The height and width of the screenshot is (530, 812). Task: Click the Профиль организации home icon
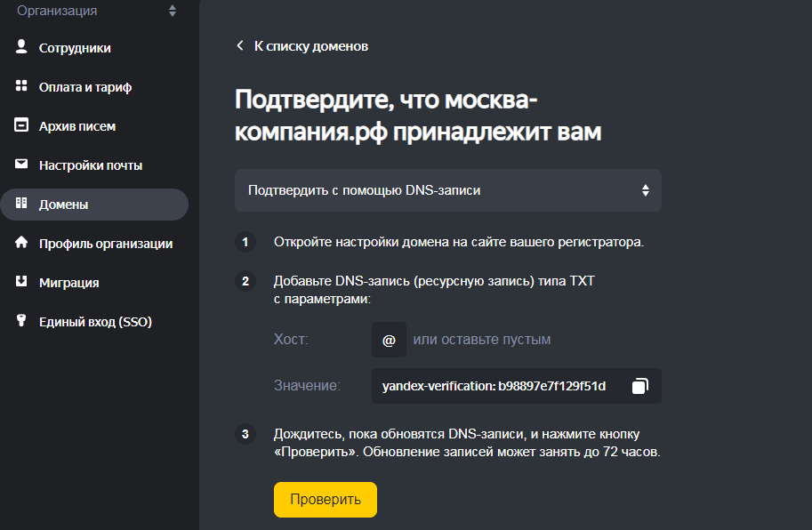[22, 243]
